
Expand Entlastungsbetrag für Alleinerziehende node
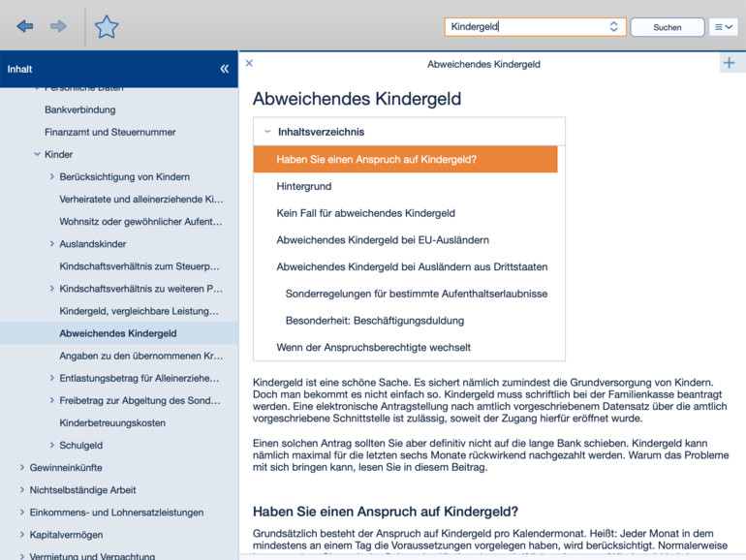(52, 378)
